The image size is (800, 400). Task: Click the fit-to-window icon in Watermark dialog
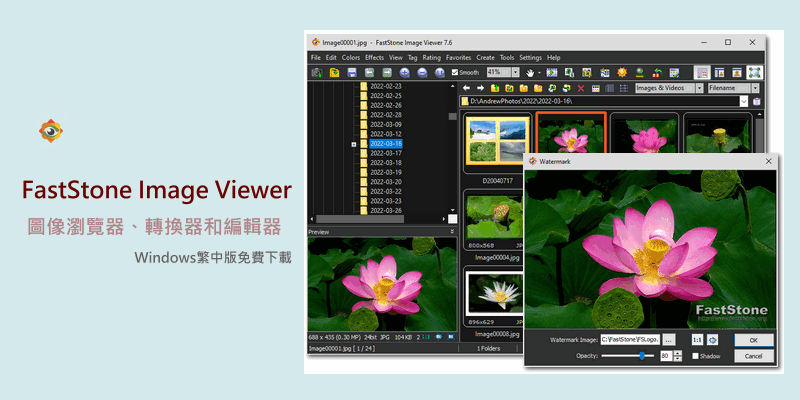[x=713, y=339]
